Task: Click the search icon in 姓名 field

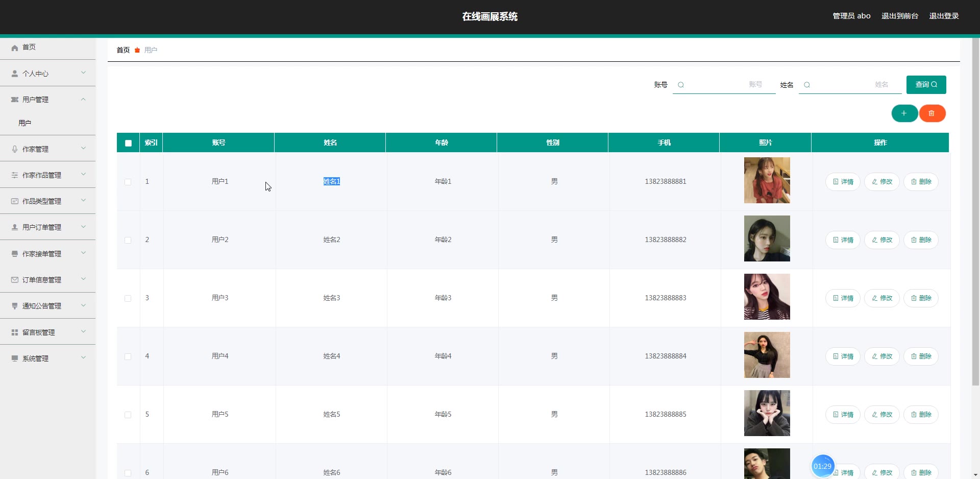Action: click(x=807, y=85)
